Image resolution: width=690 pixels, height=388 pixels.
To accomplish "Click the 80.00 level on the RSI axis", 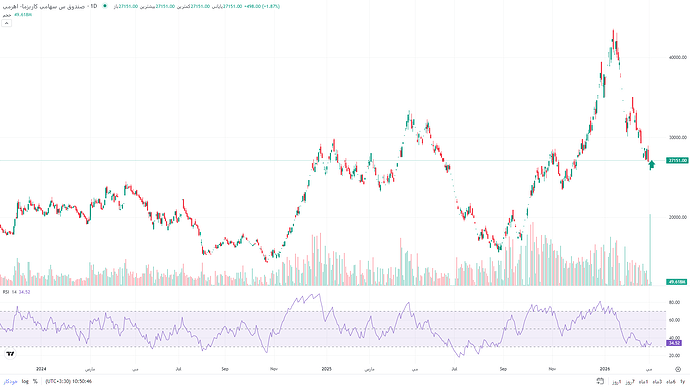I will (675, 302).
